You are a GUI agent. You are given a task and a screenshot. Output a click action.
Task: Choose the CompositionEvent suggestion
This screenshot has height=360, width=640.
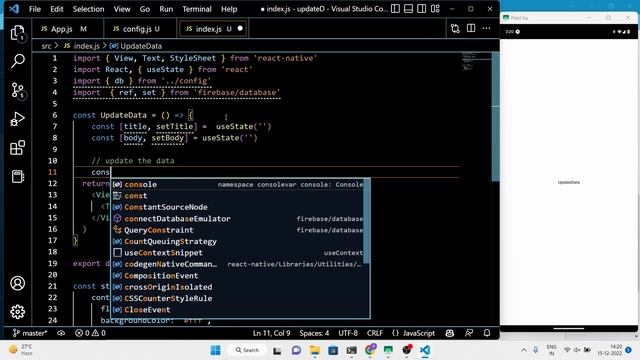pos(238,276)
